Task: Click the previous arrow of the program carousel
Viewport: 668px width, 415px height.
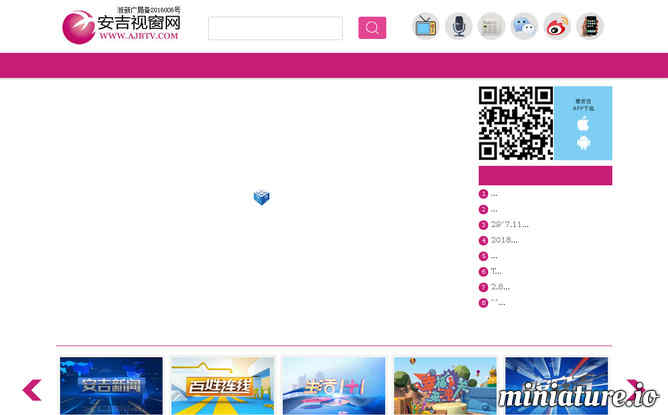Action: click(x=32, y=390)
